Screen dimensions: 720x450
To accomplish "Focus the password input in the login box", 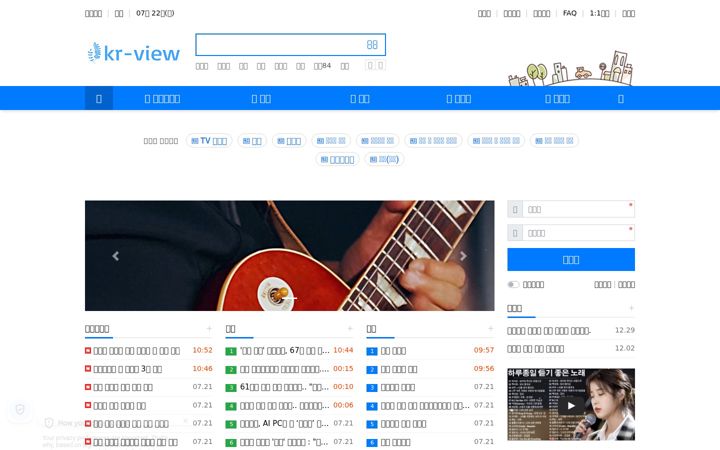I will click(579, 233).
